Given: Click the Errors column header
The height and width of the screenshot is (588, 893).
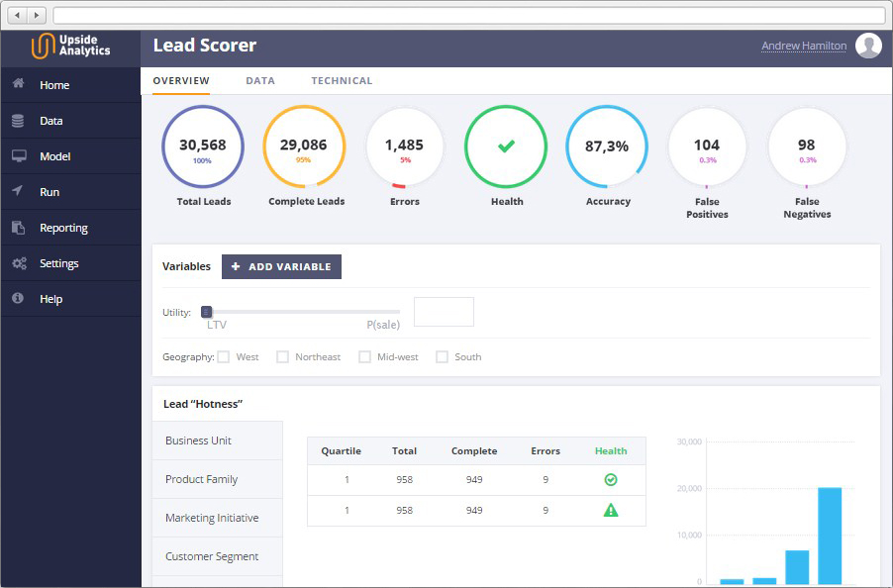Looking at the screenshot, I should tap(546, 450).
